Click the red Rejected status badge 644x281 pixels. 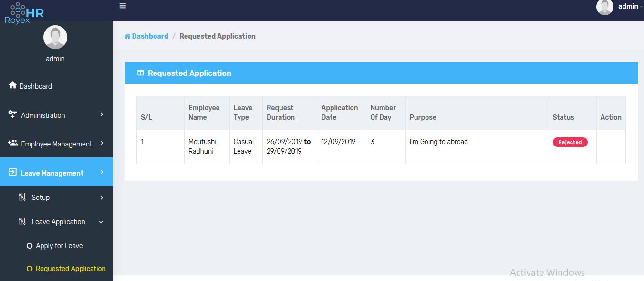[570, 142]
